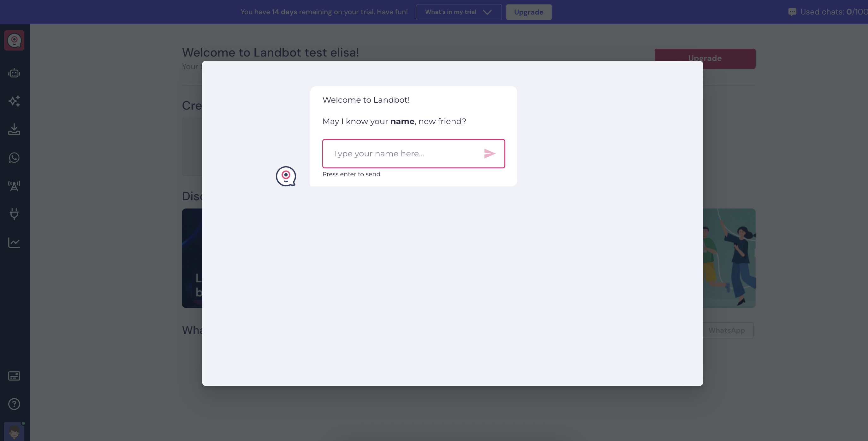Click the Press enter to send hint
Screen dimensions: 868x441
351,174
